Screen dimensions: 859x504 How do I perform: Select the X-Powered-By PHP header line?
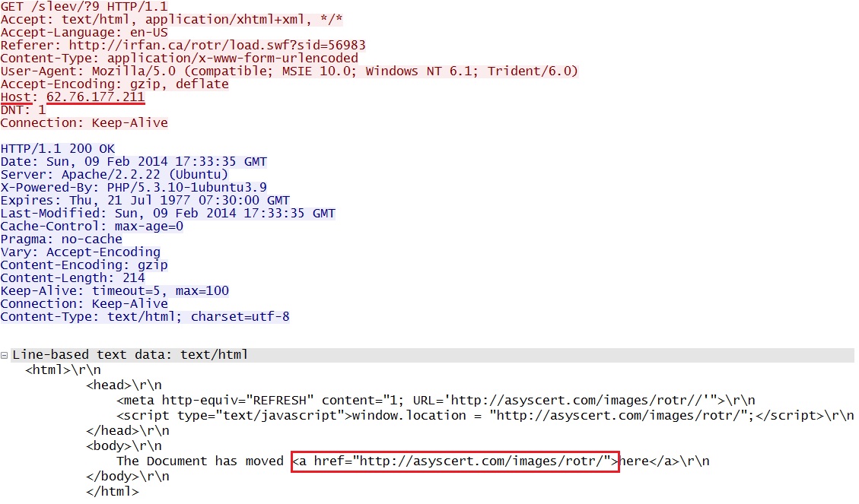tap(133, 187)
